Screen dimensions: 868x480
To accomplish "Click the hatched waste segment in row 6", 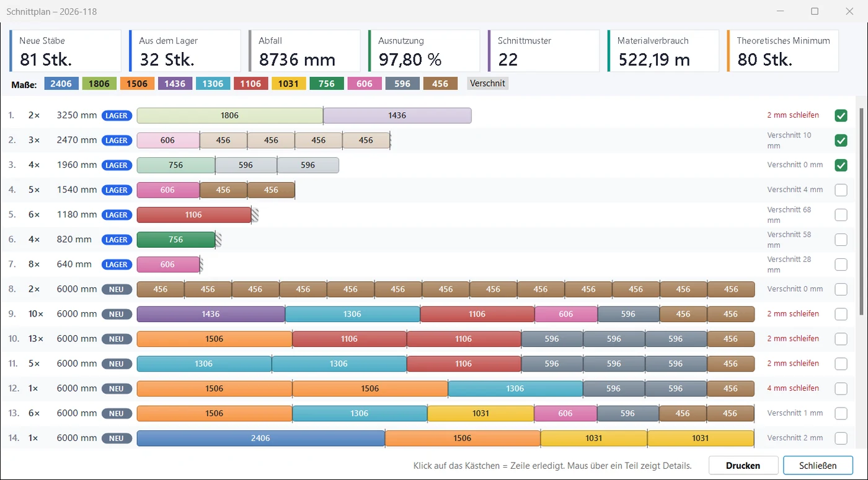I will tap(218, 240).
